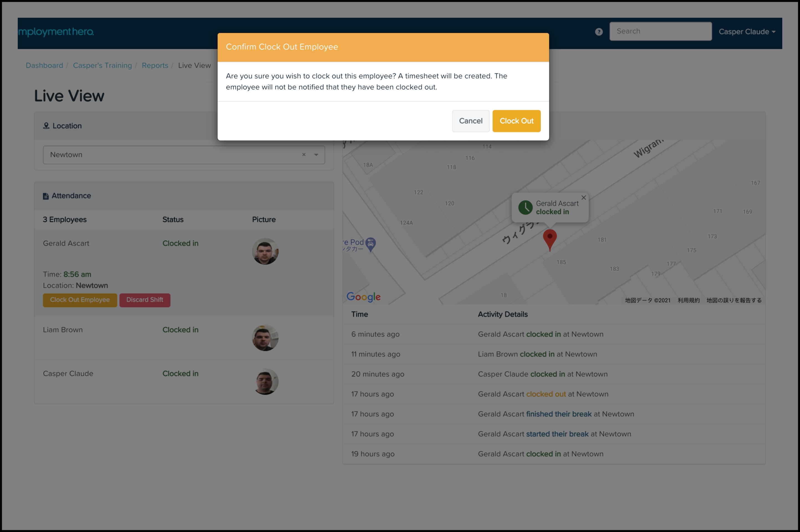This screenshot has height=532, width=800.
Task: Navigate to the Reports breadcrumb
Action: (x=155, y=65)
